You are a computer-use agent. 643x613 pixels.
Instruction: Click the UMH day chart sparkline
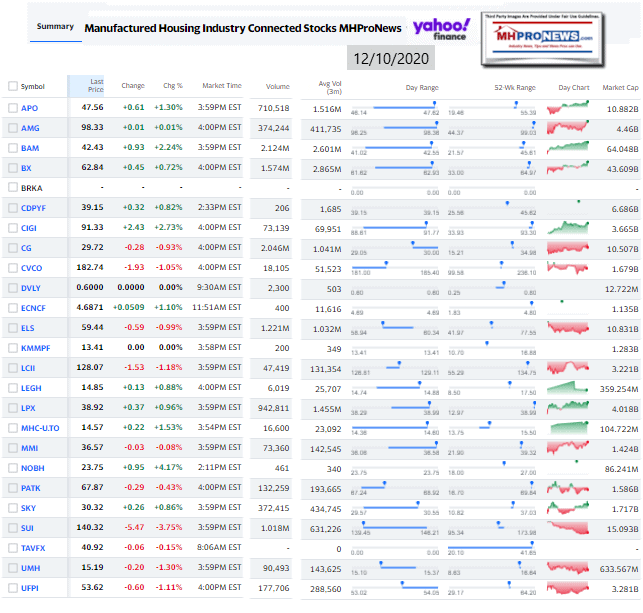point(568,568)
